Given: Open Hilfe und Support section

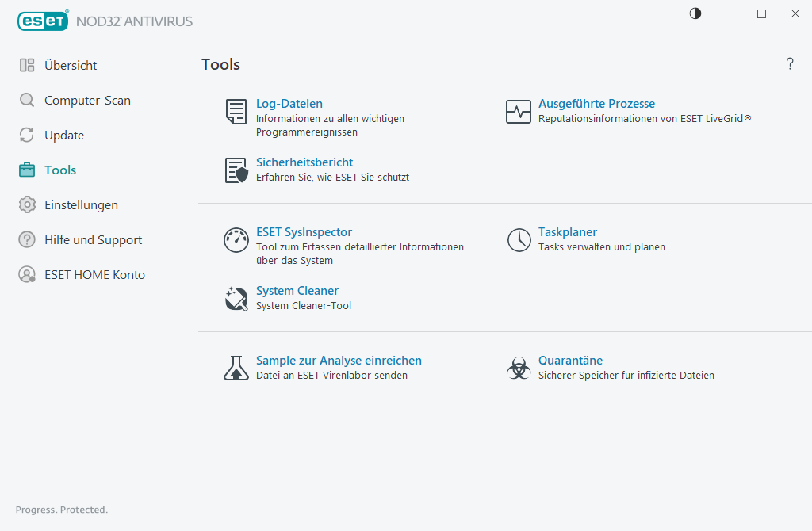Looking at the screenshot, I should coord(93,240).
